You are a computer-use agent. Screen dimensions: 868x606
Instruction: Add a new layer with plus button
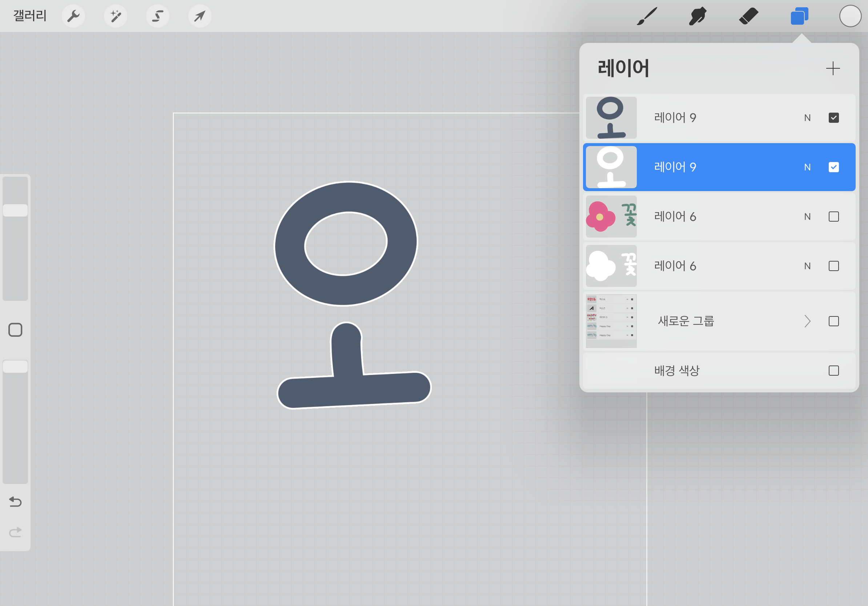832,68
